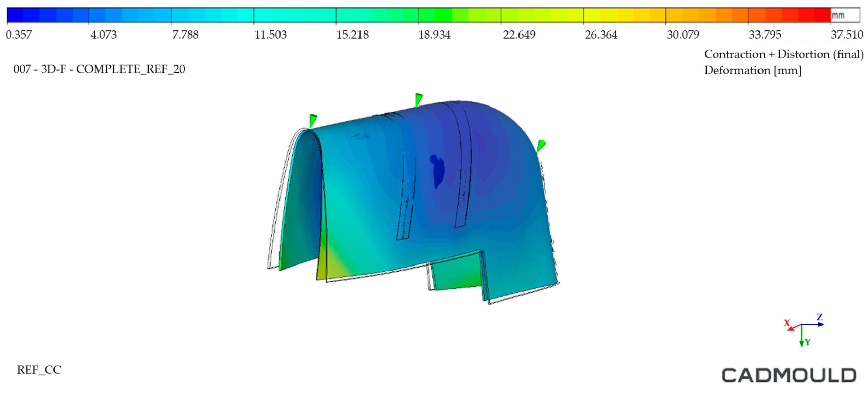
Task: Click the 18.934 scale label
Action: (434, 35)
